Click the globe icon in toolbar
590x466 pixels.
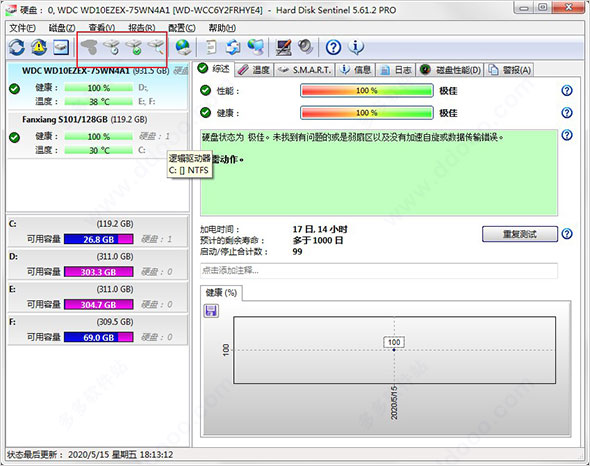click(x=184, y=47)
